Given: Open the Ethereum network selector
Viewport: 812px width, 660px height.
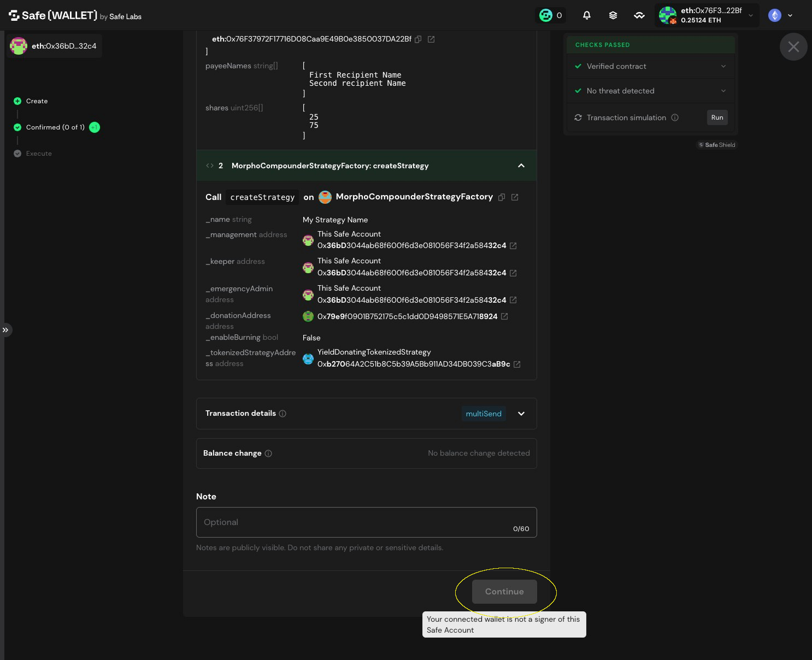Looking at the screenshot, I should pyautogui.click(x=780, y=15).
